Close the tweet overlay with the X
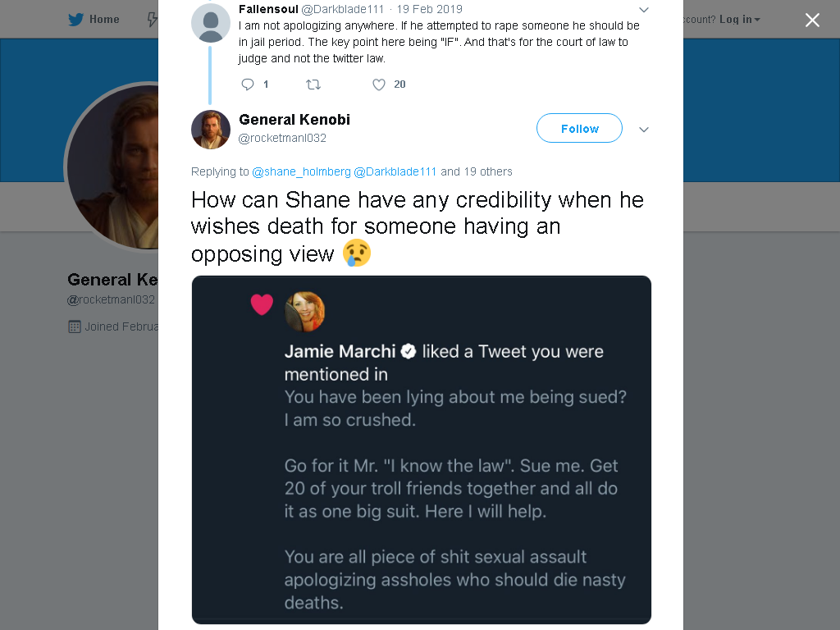The width and height of the screenshot is (840, 630). coord(812,20)
